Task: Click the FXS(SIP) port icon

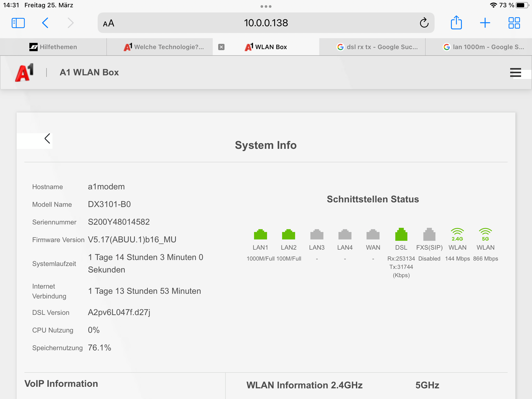Action: coord(429,234)
